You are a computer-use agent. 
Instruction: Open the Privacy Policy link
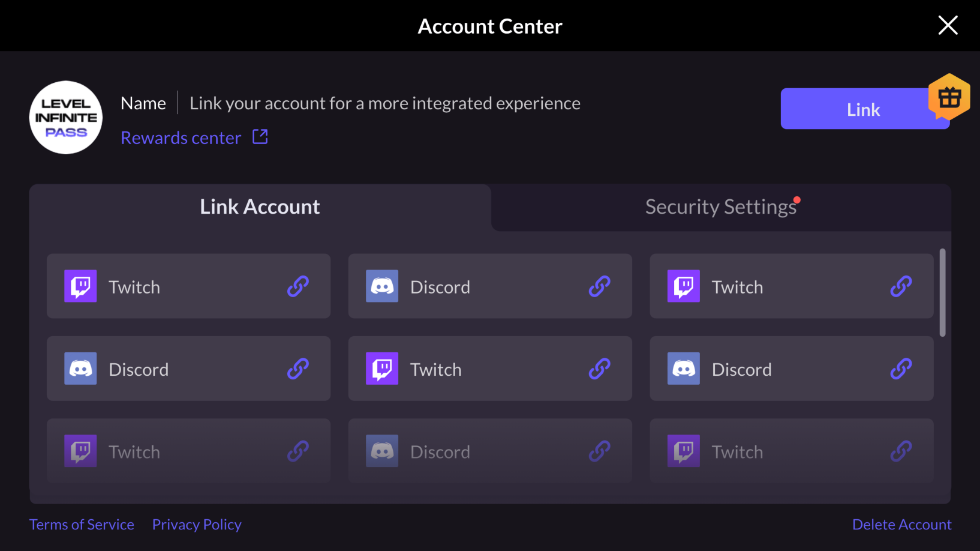point(197,525)
